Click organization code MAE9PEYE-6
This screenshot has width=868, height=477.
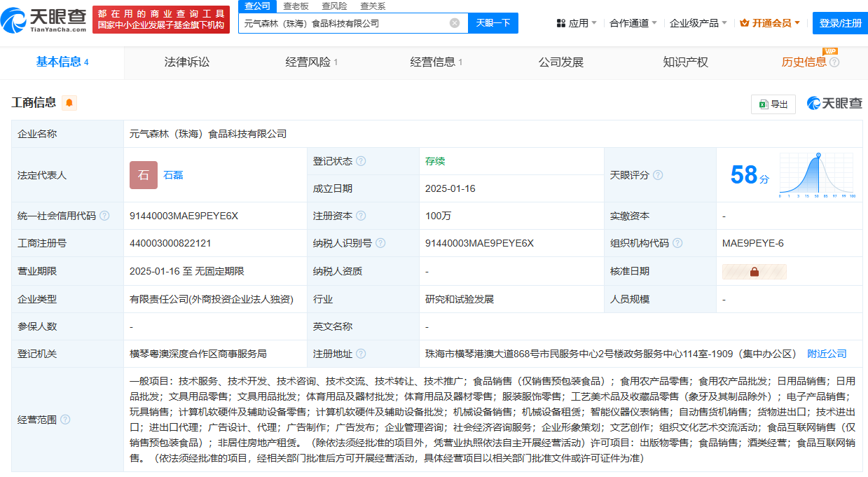point(753,243)
